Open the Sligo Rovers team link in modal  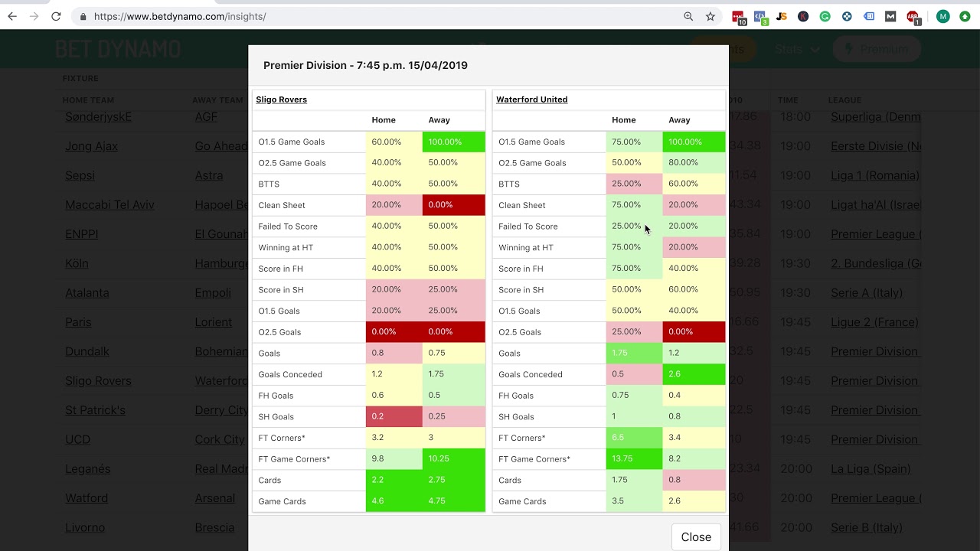(x=281, y=99)
